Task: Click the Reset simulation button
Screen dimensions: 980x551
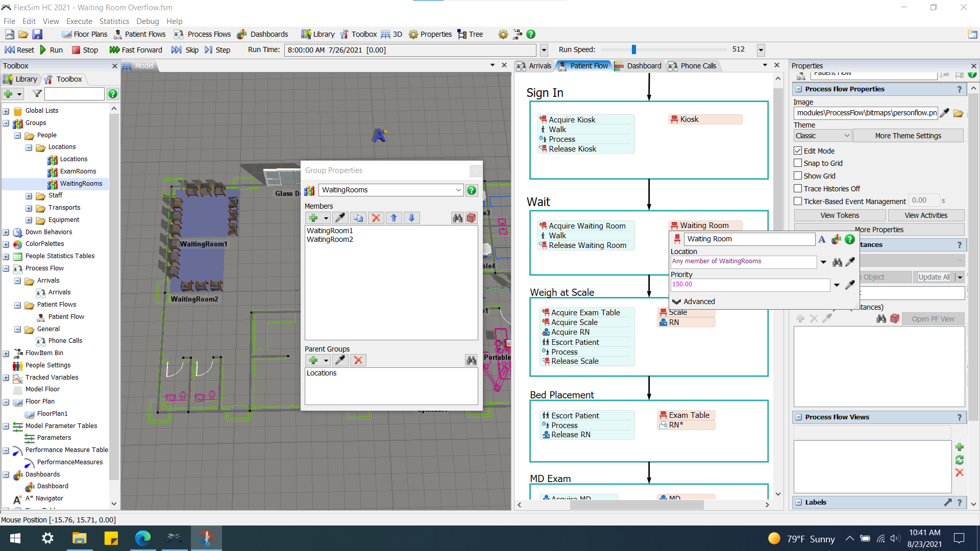Action: 19,49
